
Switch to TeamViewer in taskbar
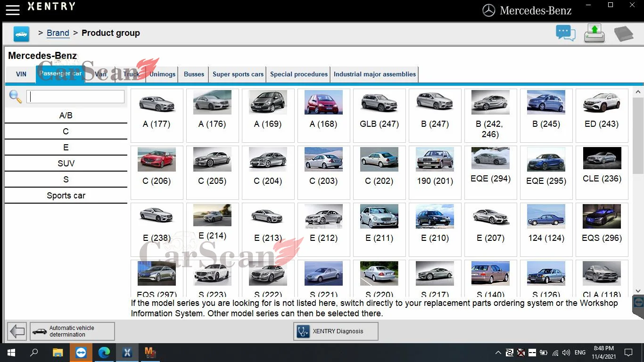click(x=81, y=353)
